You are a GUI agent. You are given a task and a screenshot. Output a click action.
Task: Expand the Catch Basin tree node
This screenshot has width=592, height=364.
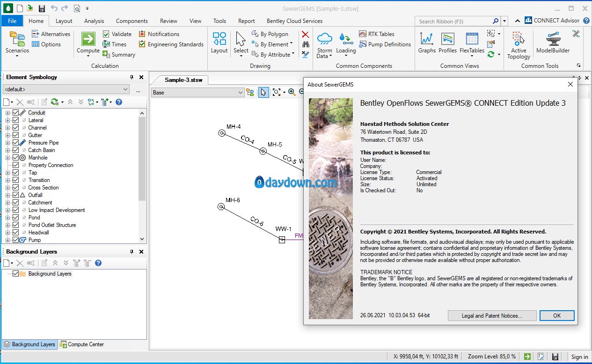tap(7, 150)
